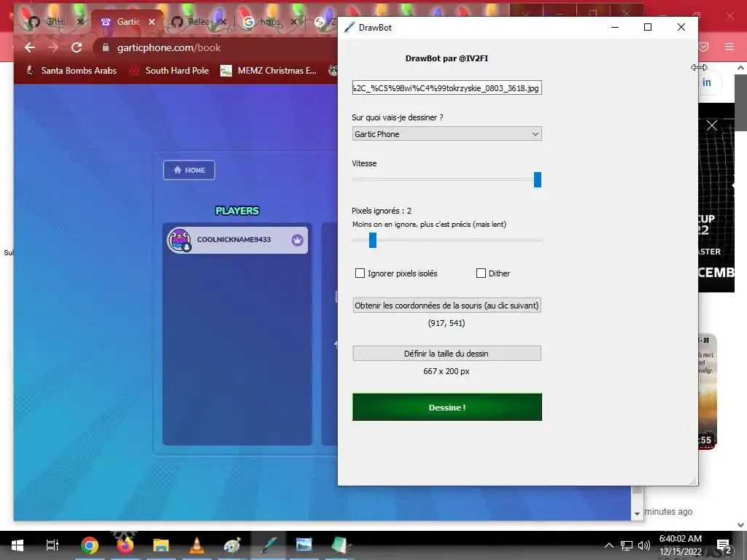The width and height of the screenshot is (747, 560).
Task: Click the 'in' sign-in button in Firefox
Action: pos(706,82)
